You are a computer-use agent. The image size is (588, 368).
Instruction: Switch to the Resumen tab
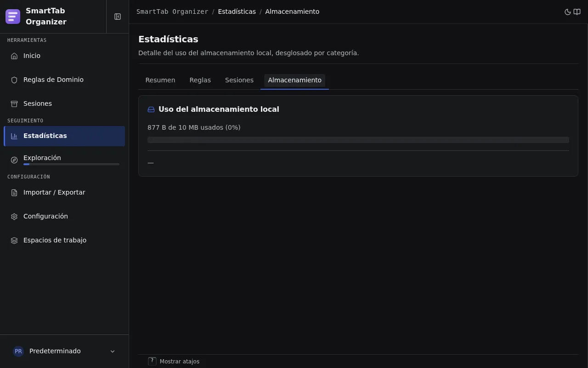(x=160, y=80)
